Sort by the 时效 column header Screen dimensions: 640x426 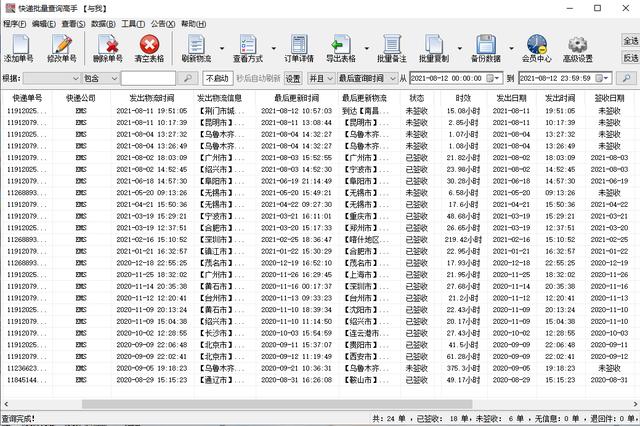463,98
